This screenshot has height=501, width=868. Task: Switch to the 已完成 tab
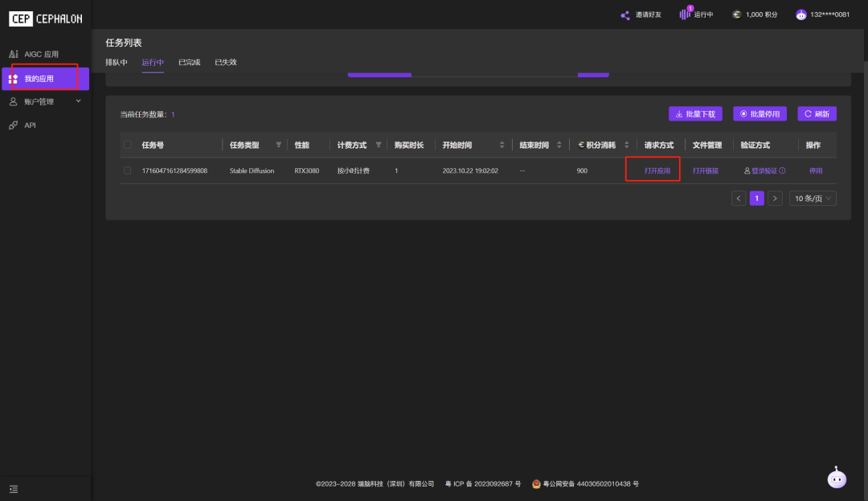point(189,63)
